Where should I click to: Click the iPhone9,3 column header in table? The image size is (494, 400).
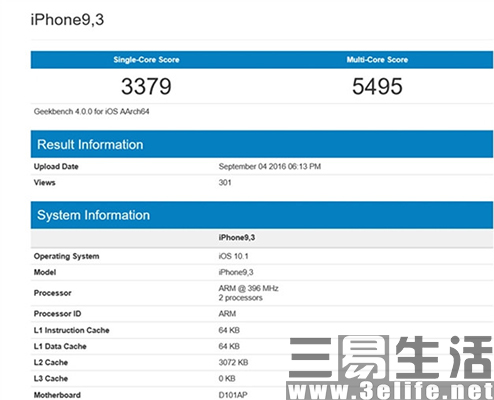pos(237,238)
